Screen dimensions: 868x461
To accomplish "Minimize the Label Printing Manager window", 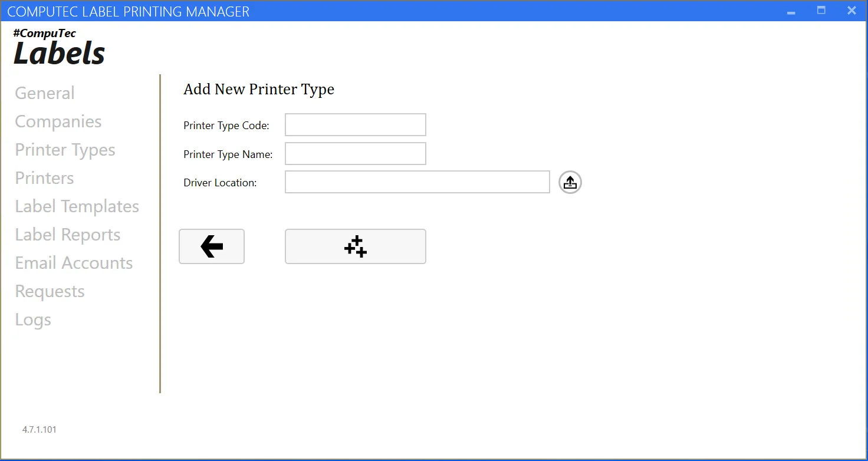I will coord(791,11).
